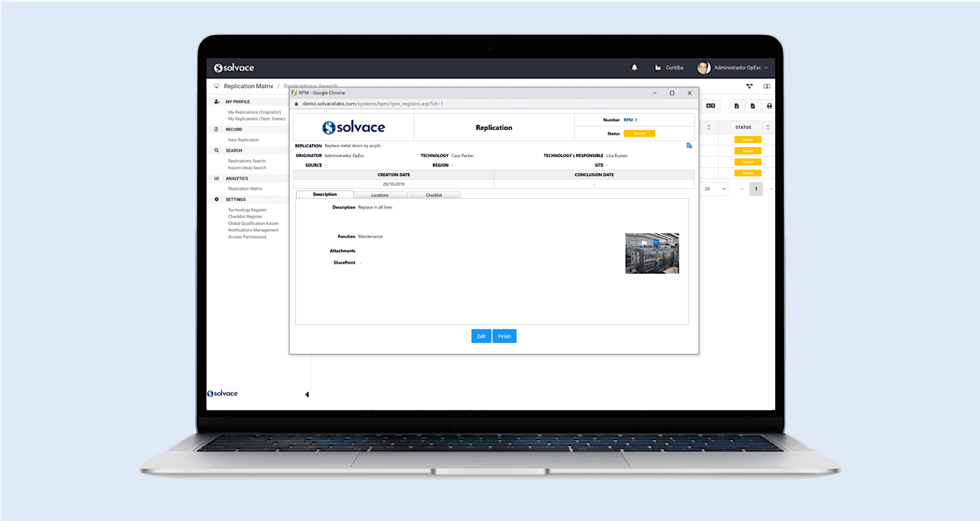Switch to the Checklist tab
Viewport: 980px width, 521px height.
pyautogui.click(x=434, y=195)
